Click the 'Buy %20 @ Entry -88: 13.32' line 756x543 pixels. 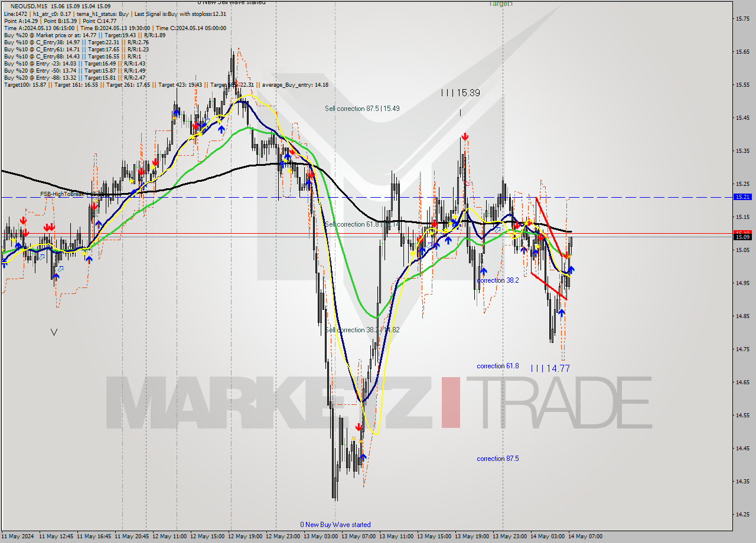click(x=74, y=77)
